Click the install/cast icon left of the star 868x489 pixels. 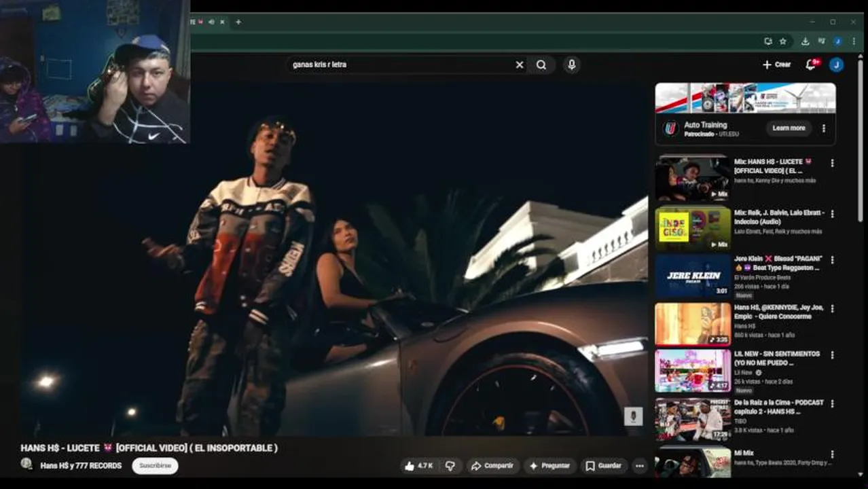click(x=768, y=41)
